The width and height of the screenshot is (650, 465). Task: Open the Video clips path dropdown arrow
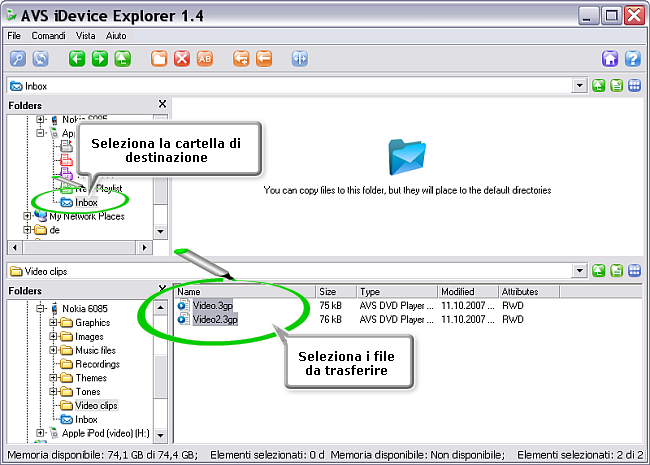click(580, 271)
